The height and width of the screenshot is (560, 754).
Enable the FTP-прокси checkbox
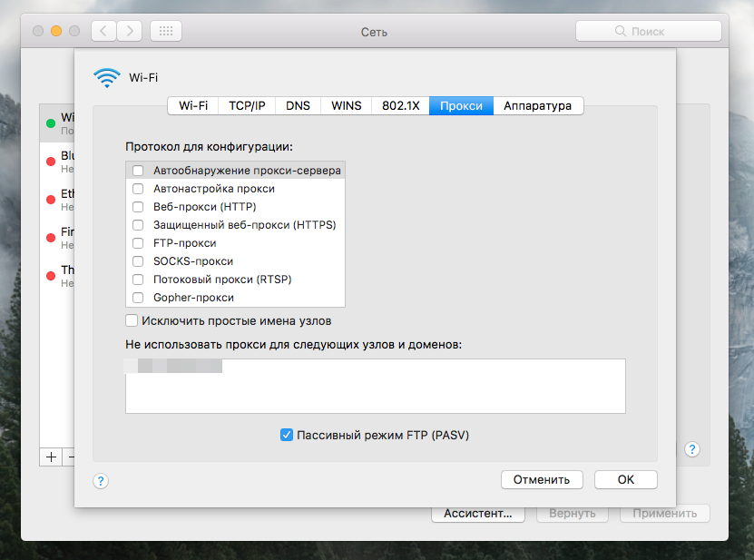point(138,243)
